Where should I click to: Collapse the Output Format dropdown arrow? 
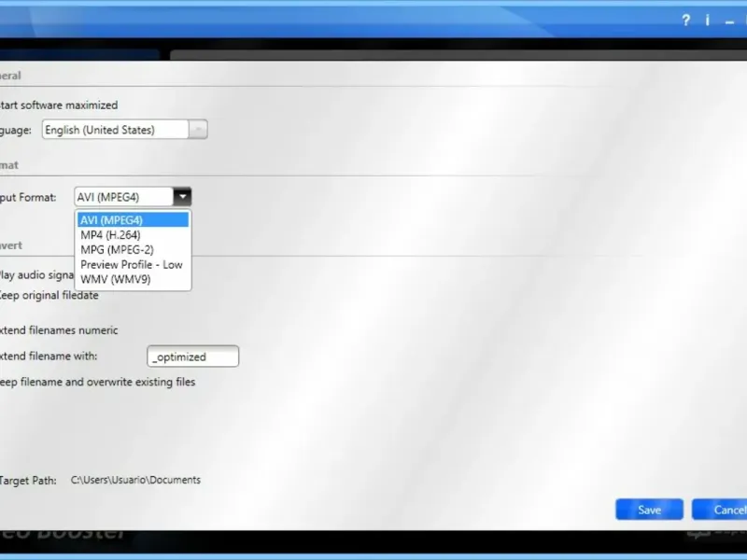[182, 197]
